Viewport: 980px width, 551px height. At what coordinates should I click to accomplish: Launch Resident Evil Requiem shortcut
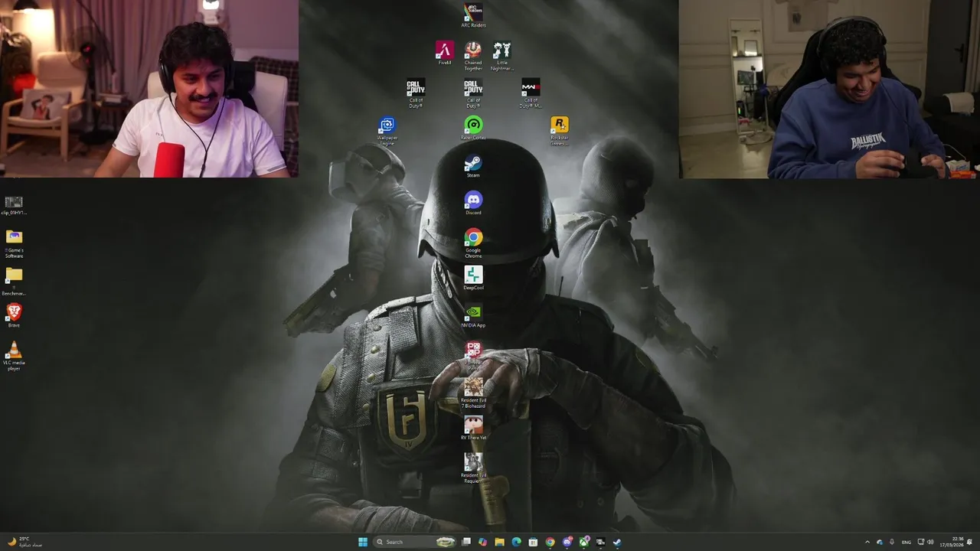473,468
